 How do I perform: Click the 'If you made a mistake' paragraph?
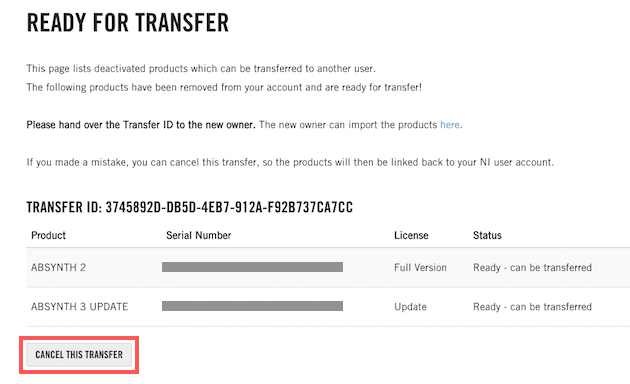pyautogui.click(x=290, y=162)
